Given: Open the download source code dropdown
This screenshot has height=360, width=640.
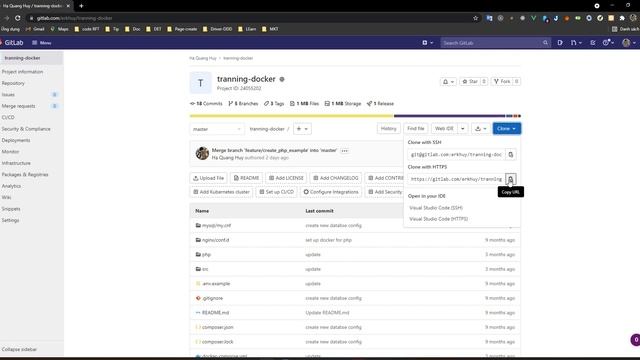Looking at the screenshot, I should pos(480,129).
